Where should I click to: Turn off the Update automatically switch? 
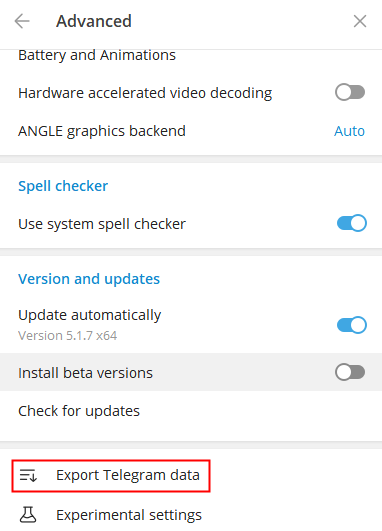point(352,325)
